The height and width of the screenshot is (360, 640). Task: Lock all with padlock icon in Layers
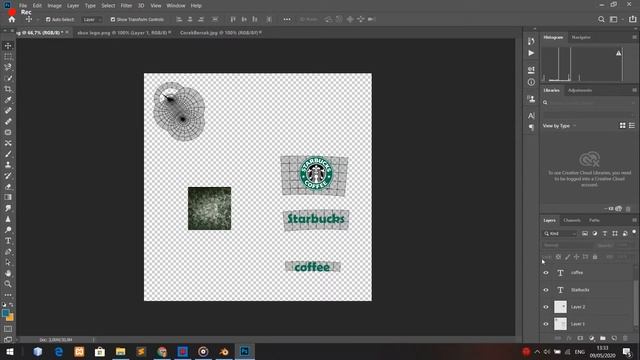(x=595, y=257)
